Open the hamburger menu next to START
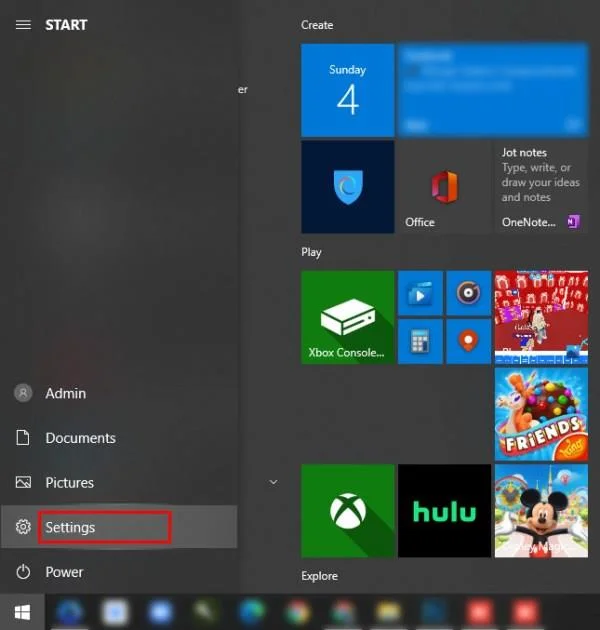Screen dimensions: 600x630 23,25
